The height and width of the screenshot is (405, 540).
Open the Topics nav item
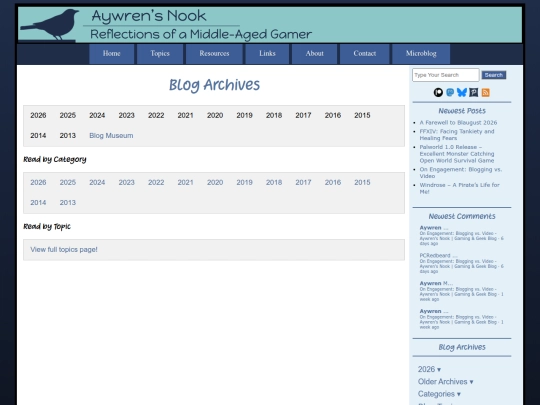160,54
